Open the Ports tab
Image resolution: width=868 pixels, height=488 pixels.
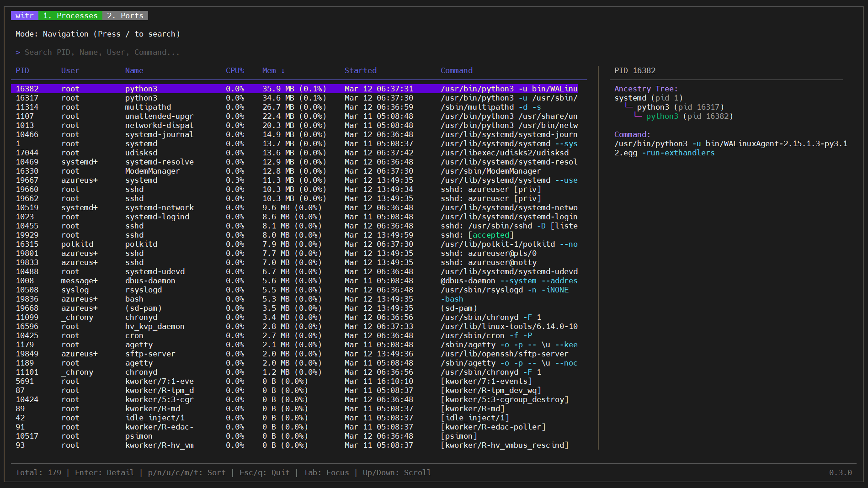pos(125,16)
